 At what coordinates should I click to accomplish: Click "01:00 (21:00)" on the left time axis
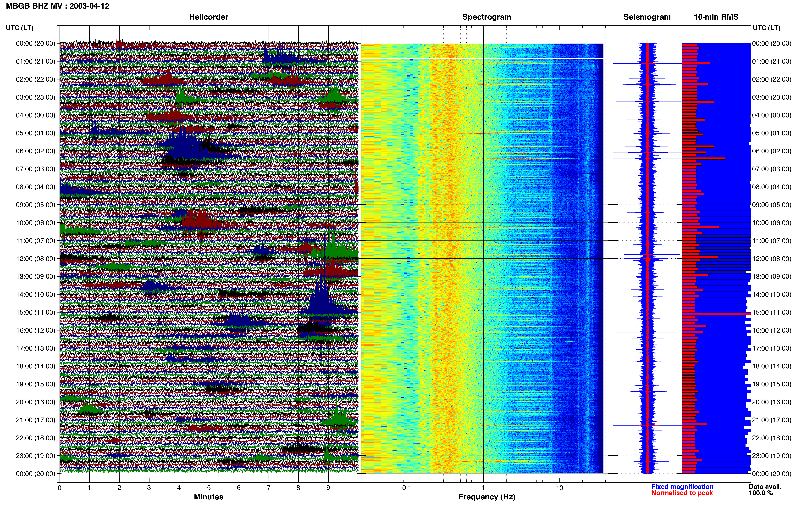pos(36,61)
